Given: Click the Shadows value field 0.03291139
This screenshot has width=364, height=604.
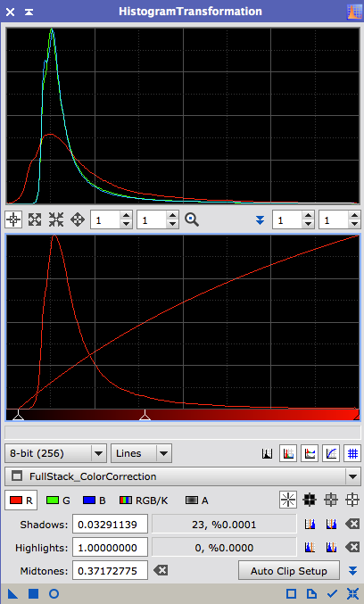Looking at the screenshot, I should point(110,525).
